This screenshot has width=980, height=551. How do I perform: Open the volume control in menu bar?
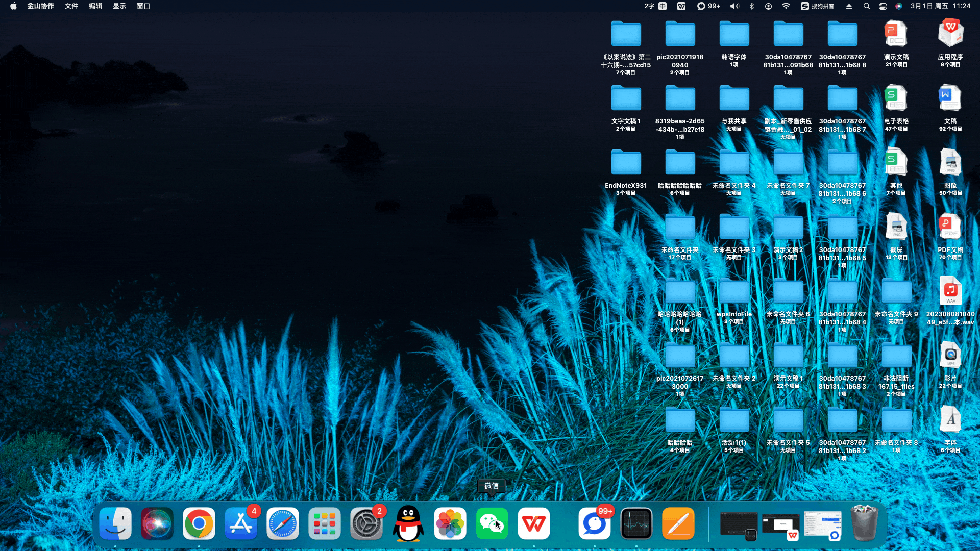734,6
